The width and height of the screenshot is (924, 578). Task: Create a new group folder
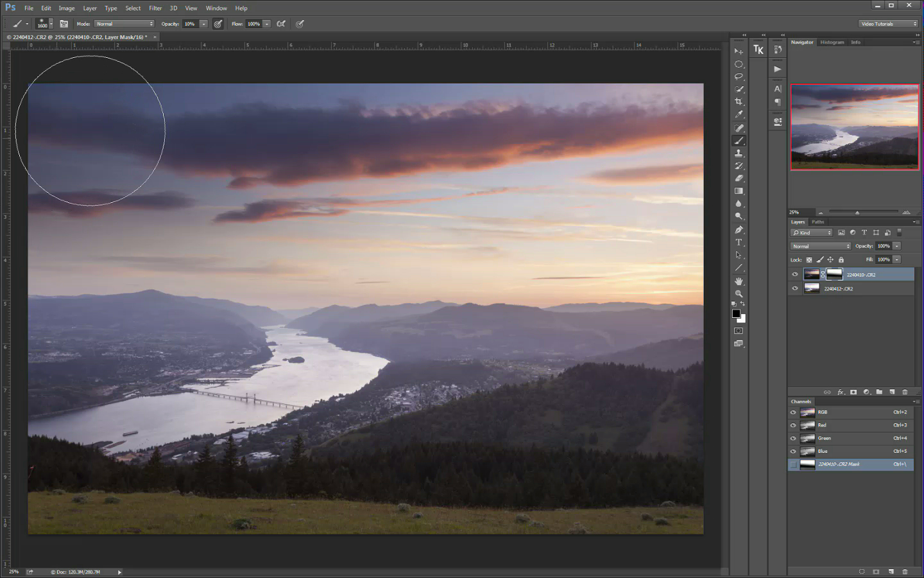point(879,392)
